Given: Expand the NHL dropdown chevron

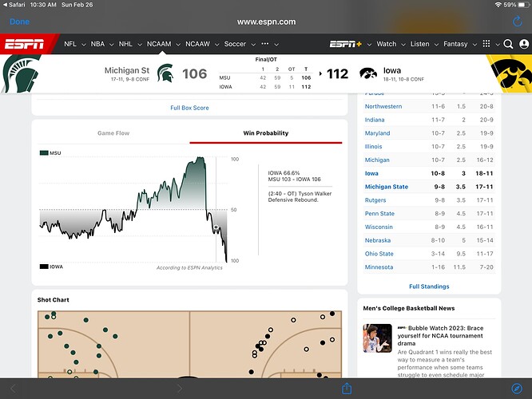Looking at the screenshot, I should (139, 45).
